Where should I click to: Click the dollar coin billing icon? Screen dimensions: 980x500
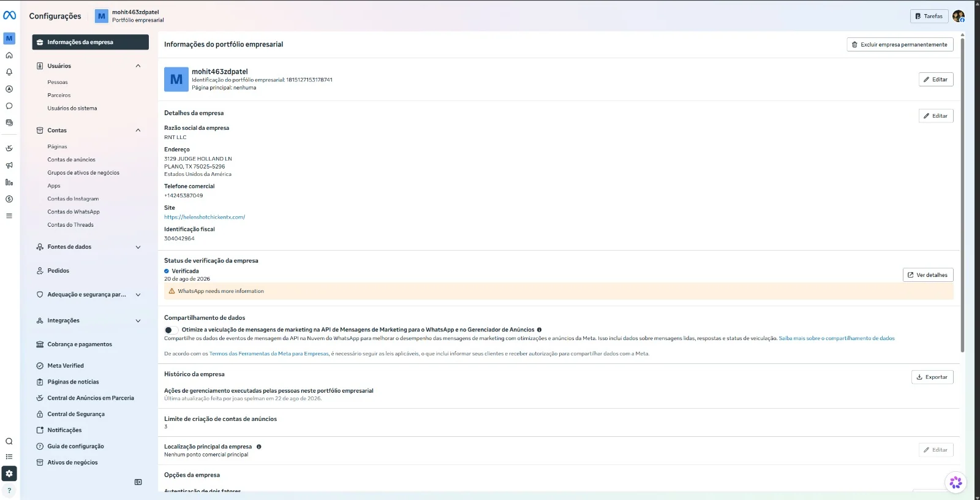click(9, 199)
